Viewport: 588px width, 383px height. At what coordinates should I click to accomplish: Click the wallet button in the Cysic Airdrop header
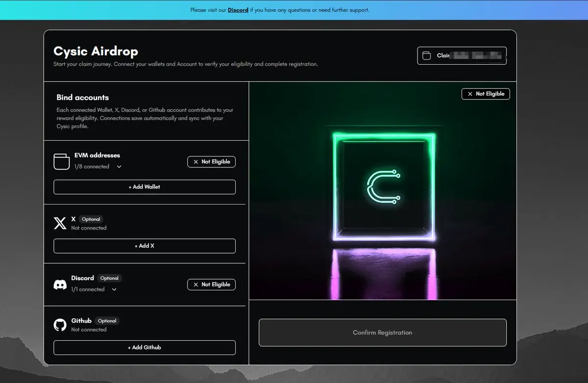462,55
